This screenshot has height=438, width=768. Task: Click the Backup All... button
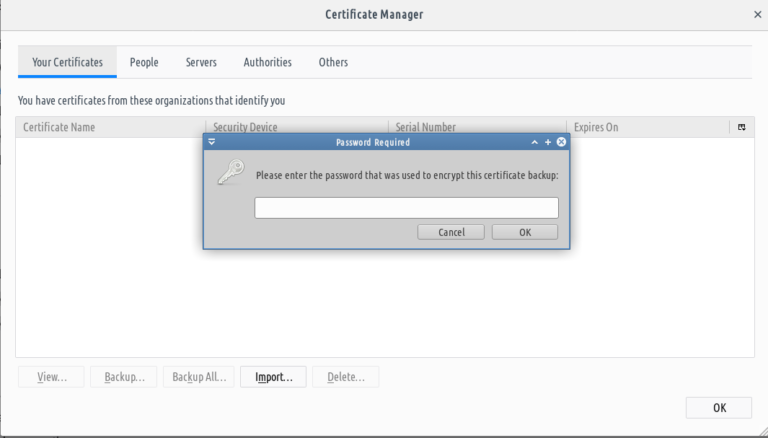[200, 377]
